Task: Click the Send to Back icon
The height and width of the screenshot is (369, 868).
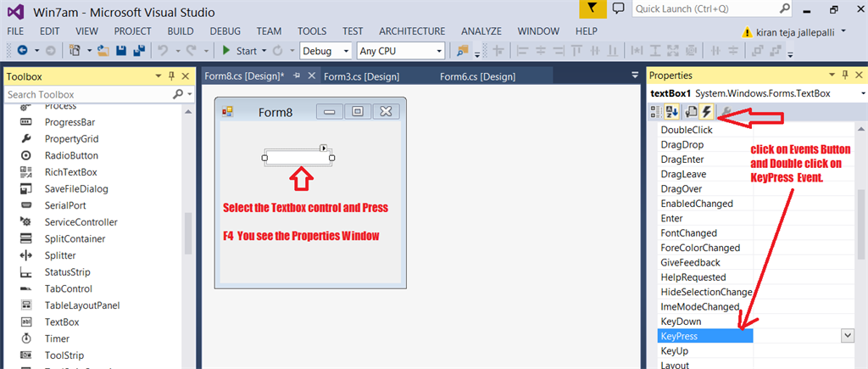Action: pyautogui.click(x=776, y=50)
